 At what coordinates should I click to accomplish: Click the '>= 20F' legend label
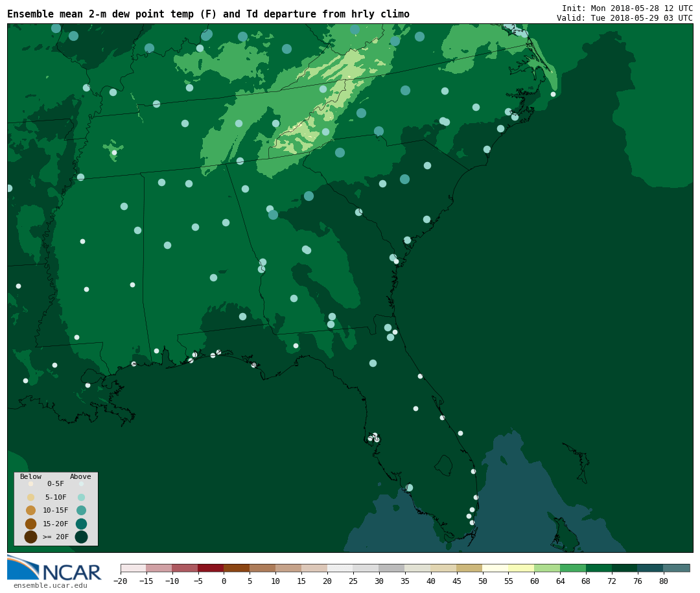(x=56, y=537)
